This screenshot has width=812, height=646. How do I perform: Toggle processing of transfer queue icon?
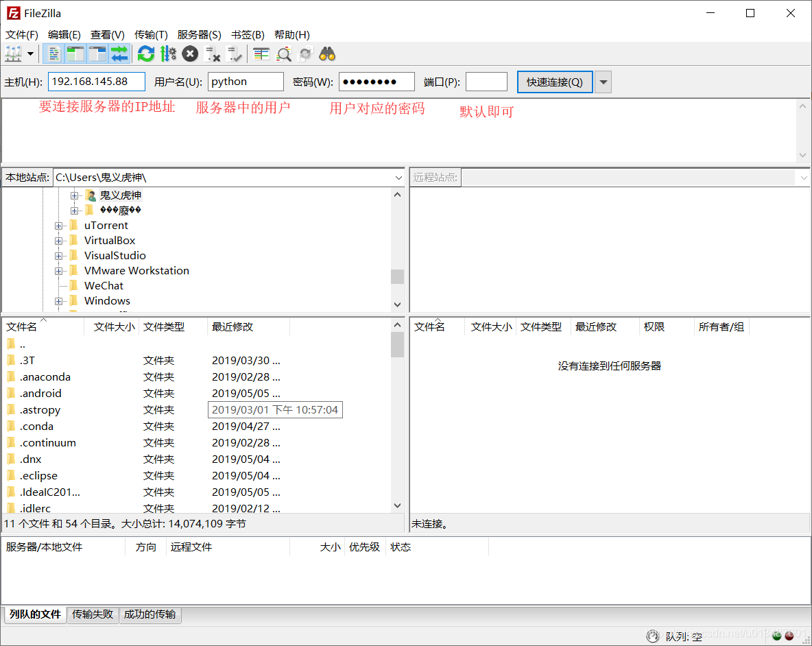click(168, 53)
